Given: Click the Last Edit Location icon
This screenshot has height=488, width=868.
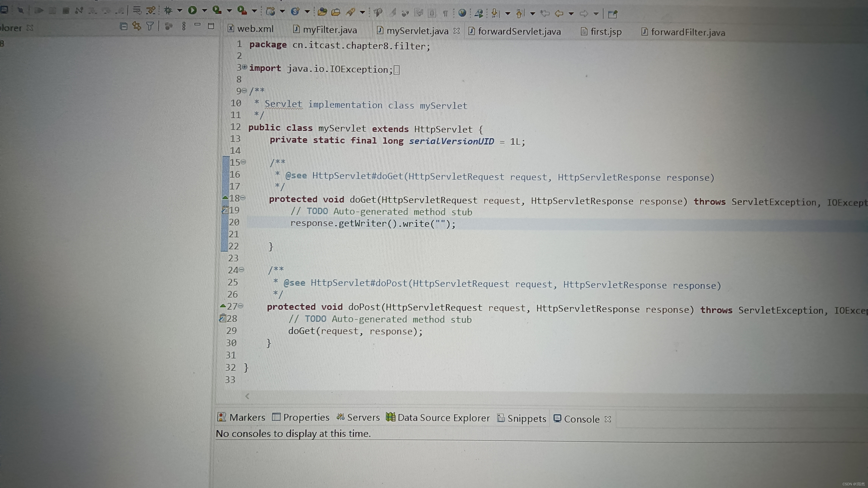Looking at the screenshot, I should (545, 14).
